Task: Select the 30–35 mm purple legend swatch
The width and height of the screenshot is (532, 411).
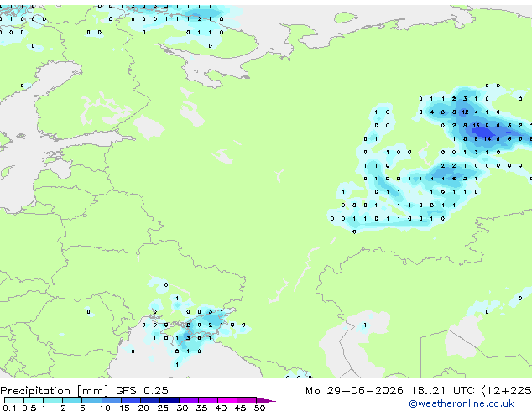Action: (189, 400)
